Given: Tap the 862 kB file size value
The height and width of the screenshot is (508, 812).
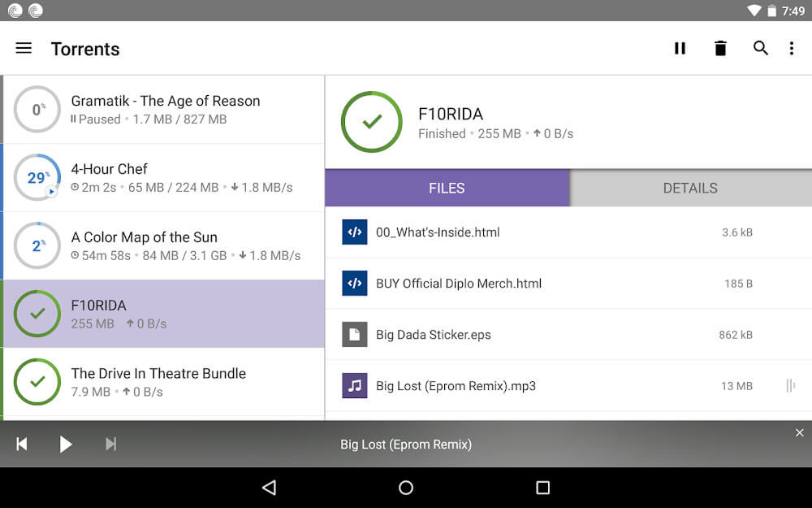Looking at the screenshot, I should point(736,335).
